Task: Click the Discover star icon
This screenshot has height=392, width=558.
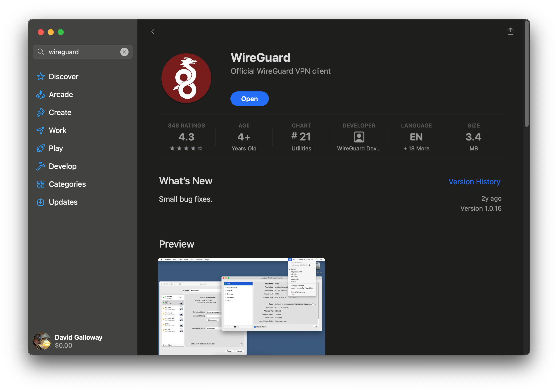Action: (41, 76)
